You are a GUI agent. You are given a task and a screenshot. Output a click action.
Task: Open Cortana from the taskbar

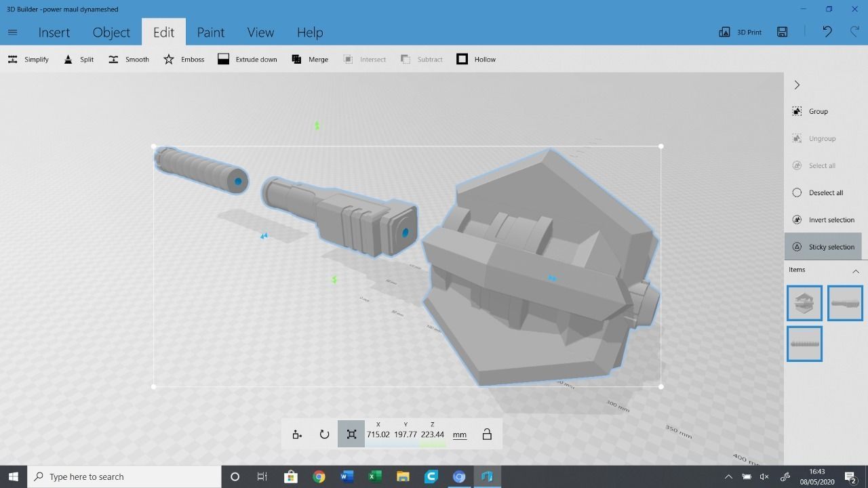[235, 476]
